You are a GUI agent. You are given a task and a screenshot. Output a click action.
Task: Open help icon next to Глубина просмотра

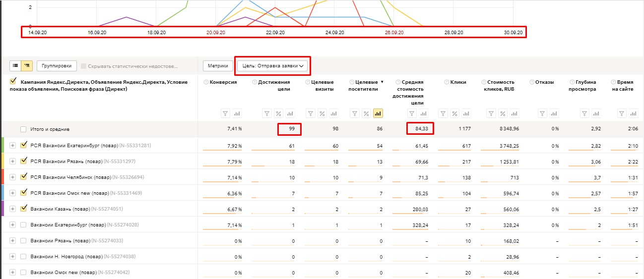(x=572, y=82)
